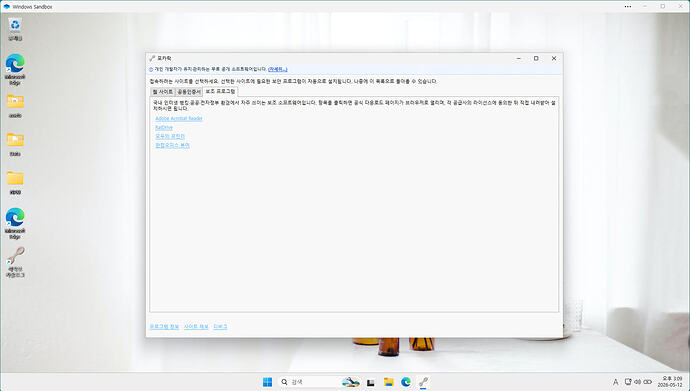Viewport: 690px width, 391px height.
Task: Open the Recycle Bin desktop icon
Action: pos(15,29)
